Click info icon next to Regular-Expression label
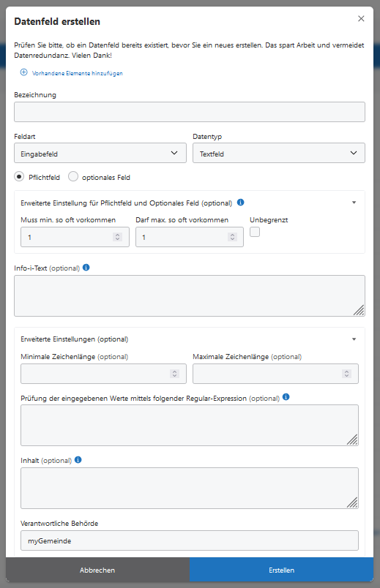The height and width of the screenshot is (588, 380). 286,397
